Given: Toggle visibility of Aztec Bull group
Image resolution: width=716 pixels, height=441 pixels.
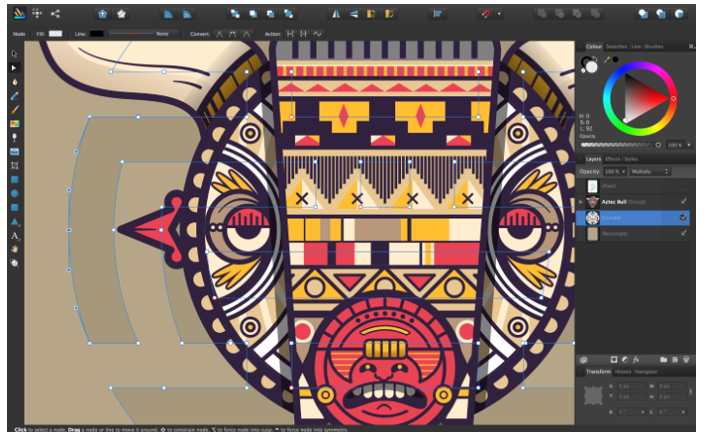Looking at the screenshot, I should (683, 201).
